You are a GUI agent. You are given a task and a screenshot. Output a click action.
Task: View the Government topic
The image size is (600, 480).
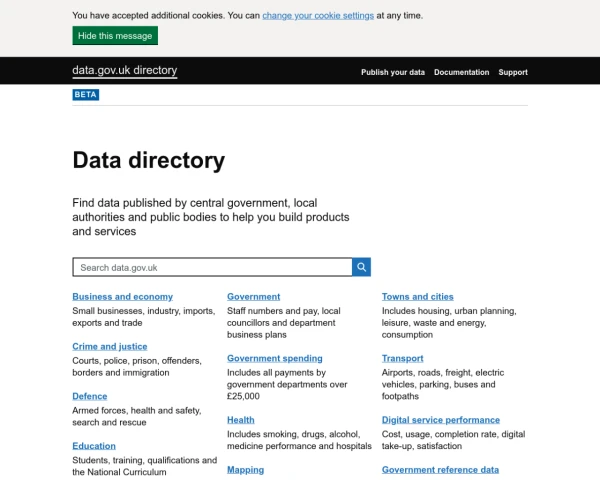[x=253, y=297]
